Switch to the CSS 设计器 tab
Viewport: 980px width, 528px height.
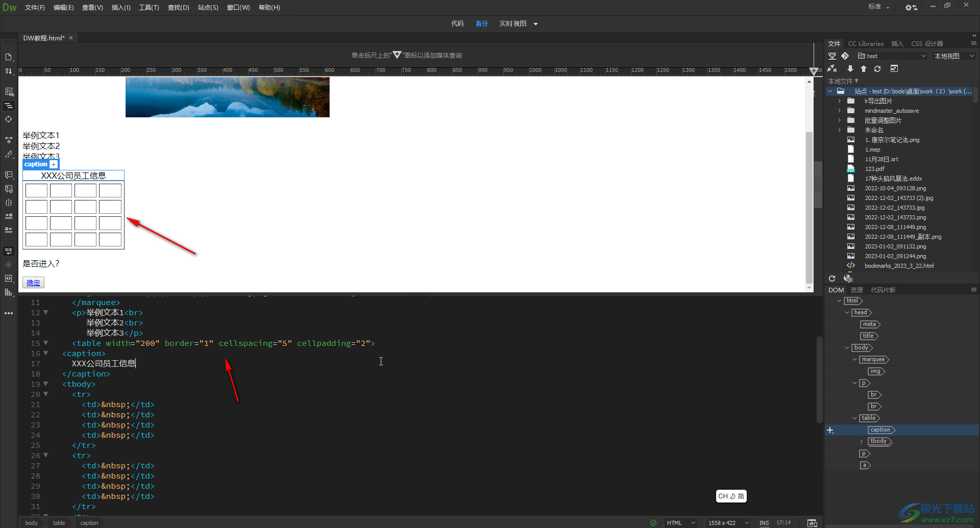point(927,44)
